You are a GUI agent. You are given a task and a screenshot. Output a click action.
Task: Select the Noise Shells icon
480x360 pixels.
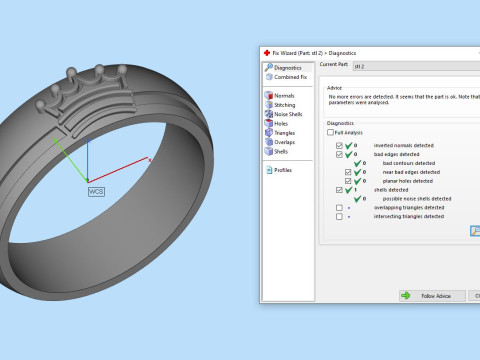coord(269,114)
